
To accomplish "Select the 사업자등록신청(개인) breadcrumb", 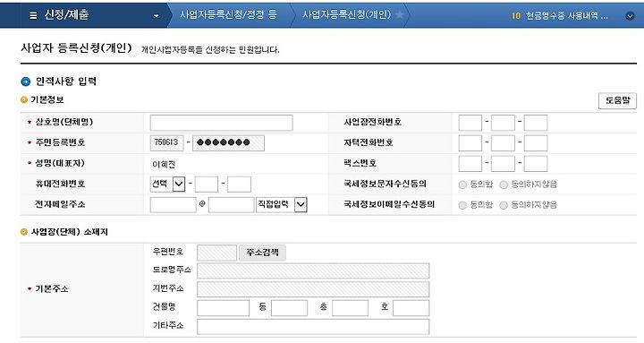I will 347,15.
